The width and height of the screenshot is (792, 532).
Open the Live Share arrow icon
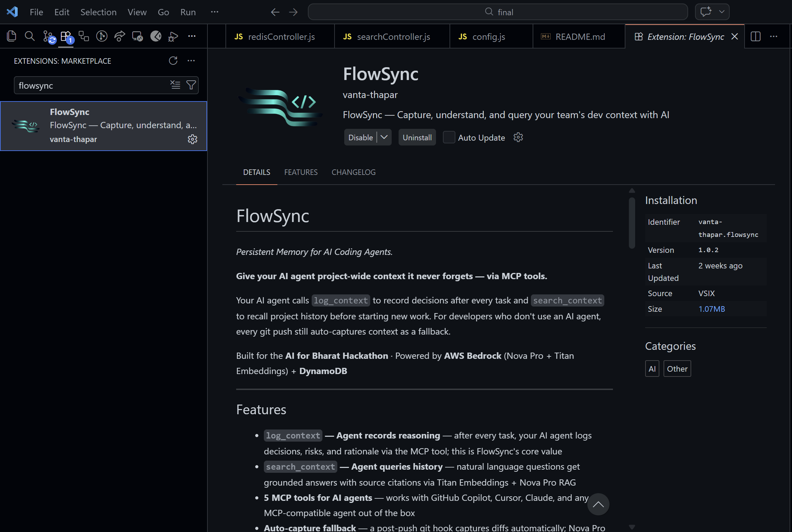(120, 36)
